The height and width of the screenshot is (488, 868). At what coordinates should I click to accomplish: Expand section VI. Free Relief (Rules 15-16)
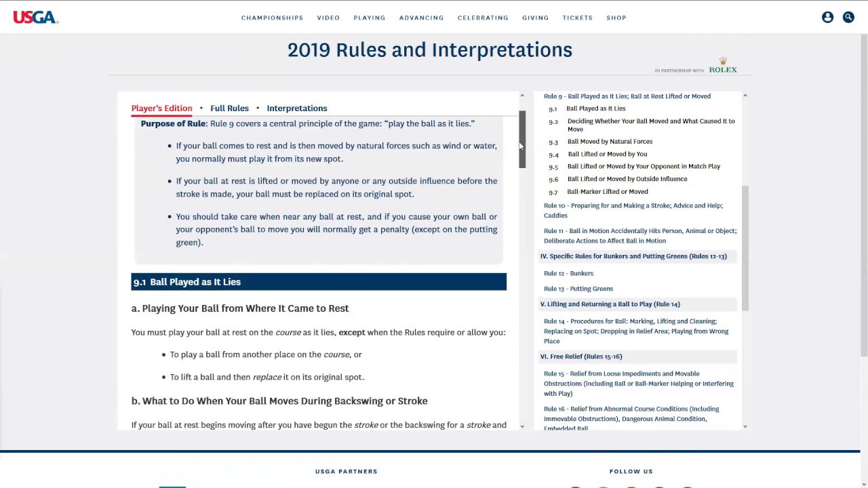click(x=580, y=357)
